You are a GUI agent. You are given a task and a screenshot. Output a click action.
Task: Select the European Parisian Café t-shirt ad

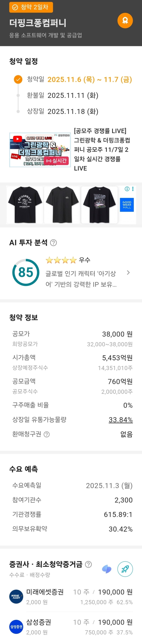click(25, 205)
